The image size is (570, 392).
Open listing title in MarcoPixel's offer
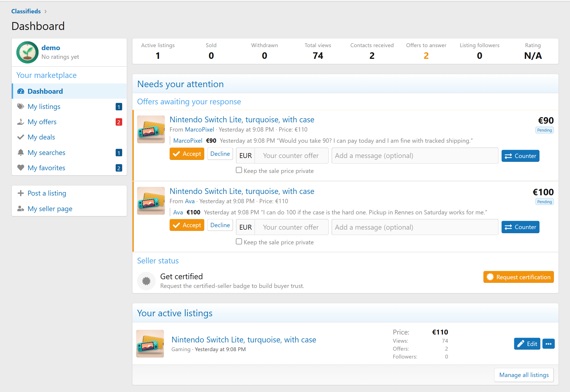point(242,120)
